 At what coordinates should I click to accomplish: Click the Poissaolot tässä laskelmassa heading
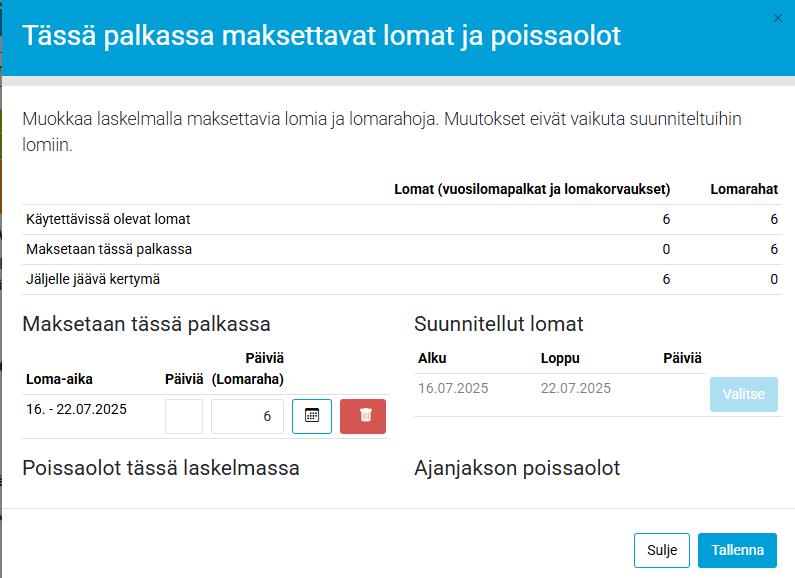point(161,468)
